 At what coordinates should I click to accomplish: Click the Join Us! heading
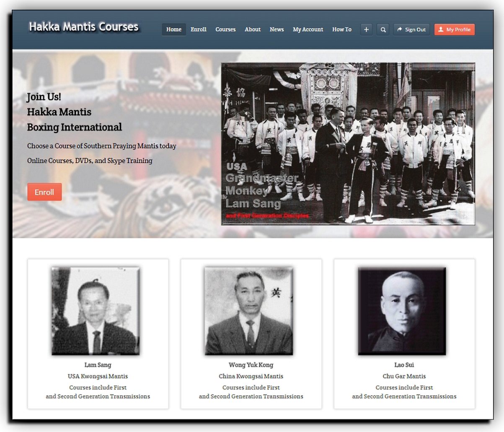click(x=44, y=97)
